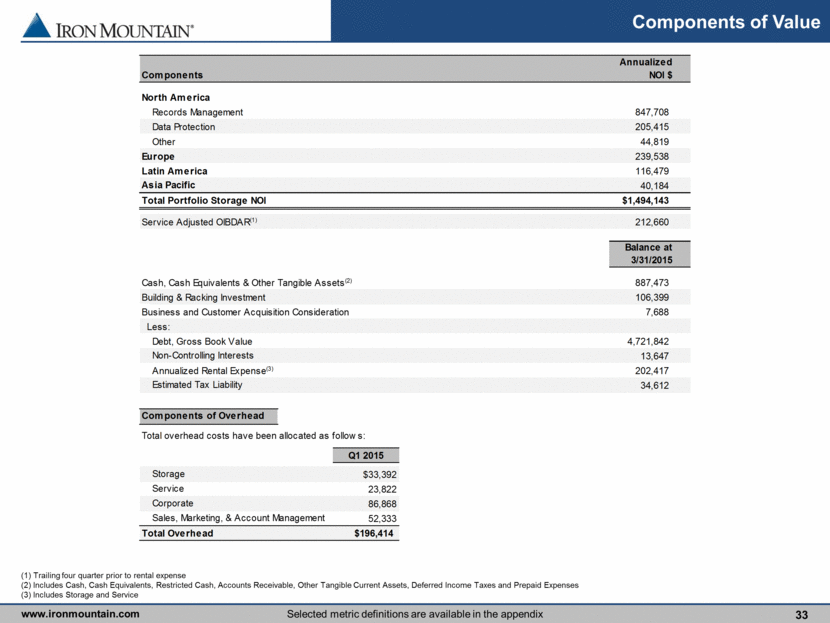
Task: Select 'Total Portfolio Storage NOI' label
Action: click(x=204, y=201)
